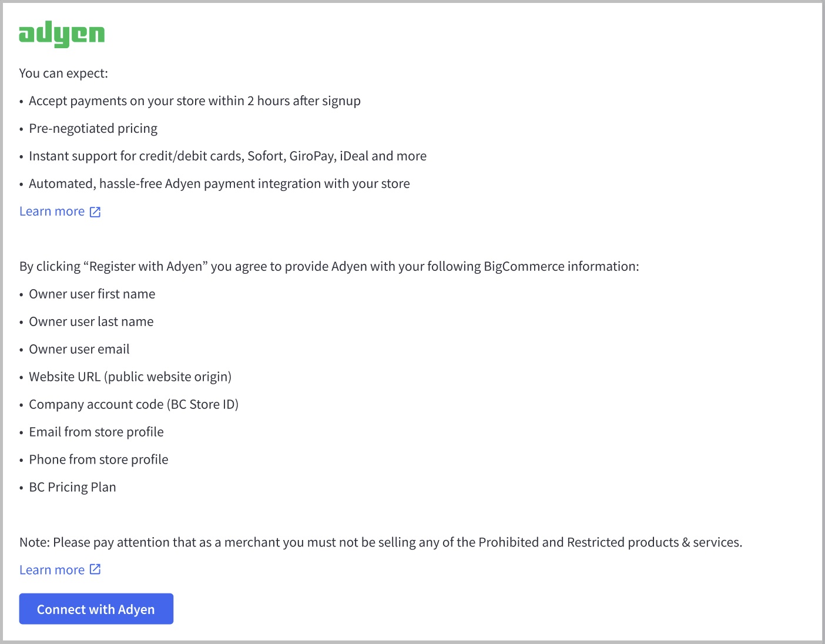
Task: Open Learn more link under hassle-free integration bullet
Action: tap(52, 212)
